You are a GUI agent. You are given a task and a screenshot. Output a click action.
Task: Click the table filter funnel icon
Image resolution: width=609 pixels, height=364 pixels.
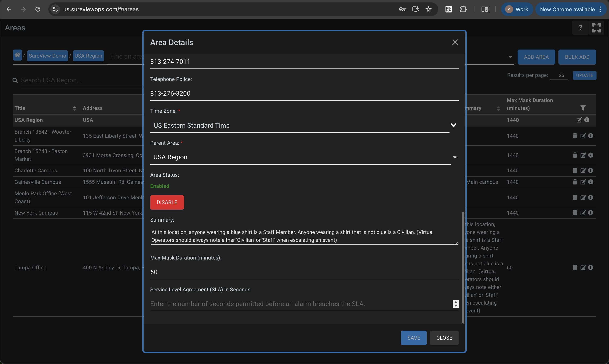click(x=583, y=108)
